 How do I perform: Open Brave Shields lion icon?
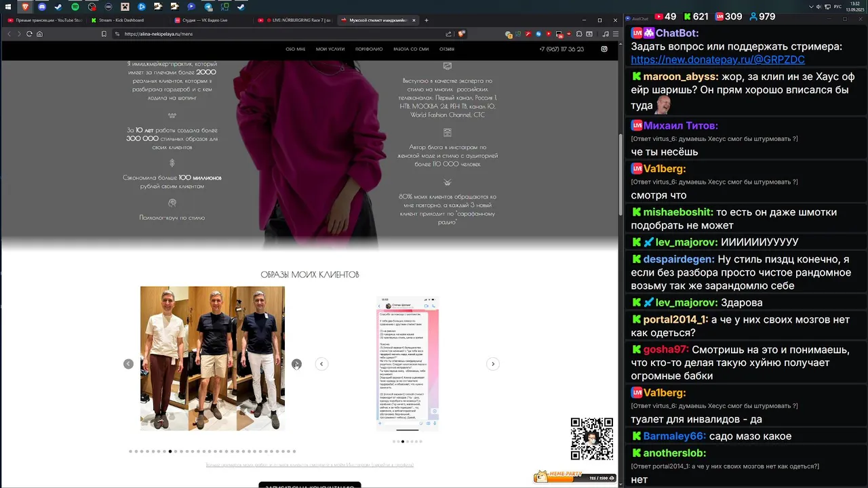click(462, 34)
